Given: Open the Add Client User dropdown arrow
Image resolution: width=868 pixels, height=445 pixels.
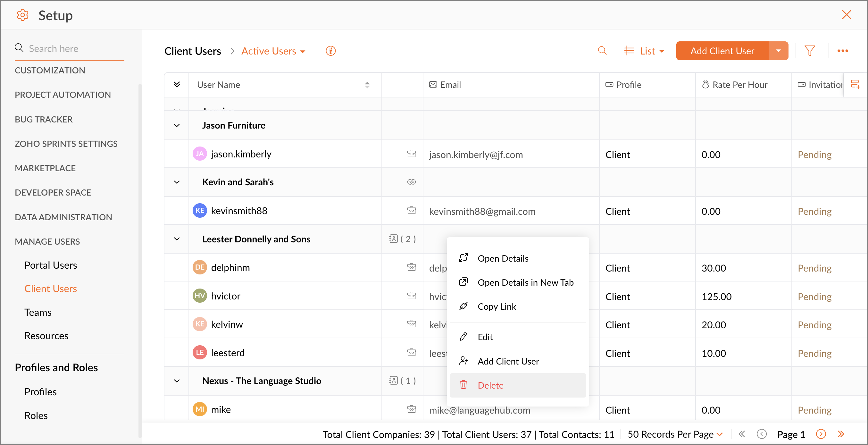Looking at the screenshot, I should 778,51.
